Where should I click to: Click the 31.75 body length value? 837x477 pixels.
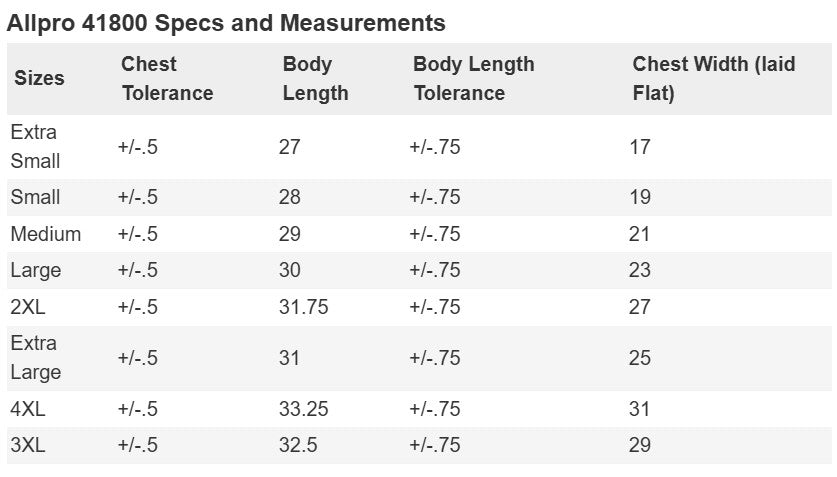303,307
